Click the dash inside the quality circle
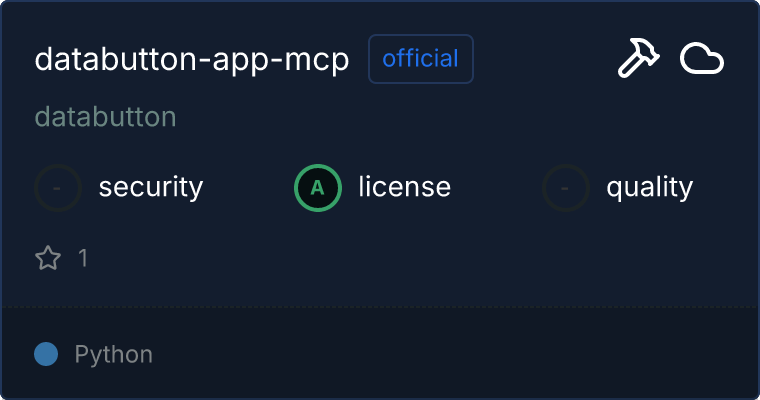The height and width of the screenshot is (400, 760). 566,188
